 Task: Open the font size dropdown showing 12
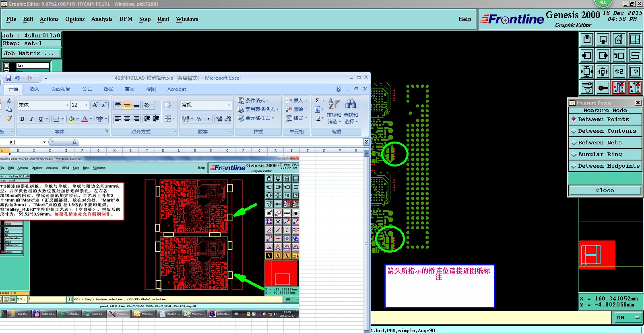click(x=86, y=105)
